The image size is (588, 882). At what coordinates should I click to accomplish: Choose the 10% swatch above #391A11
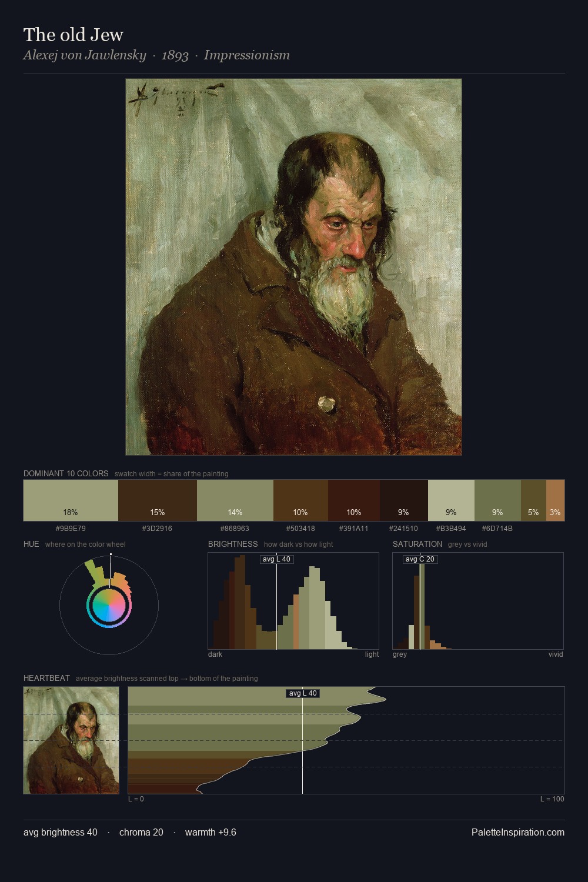pyautogui.click(x=354, y=500)
